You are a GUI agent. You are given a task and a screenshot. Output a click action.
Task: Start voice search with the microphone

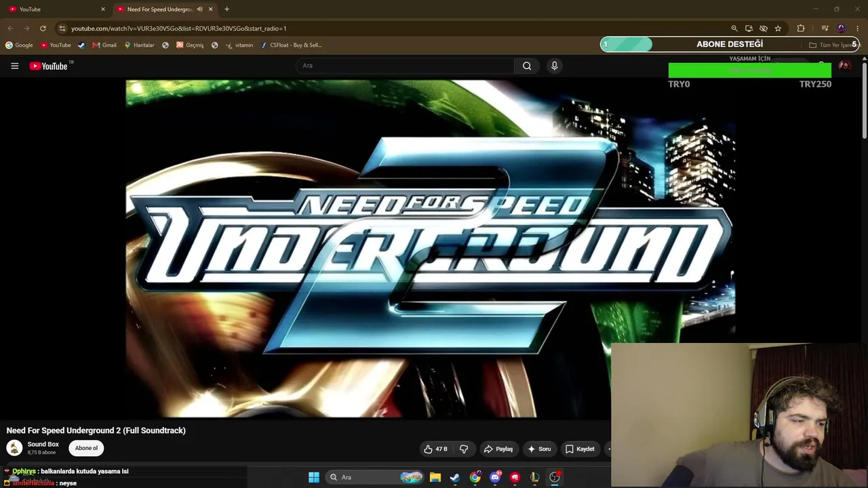[554, 66]
